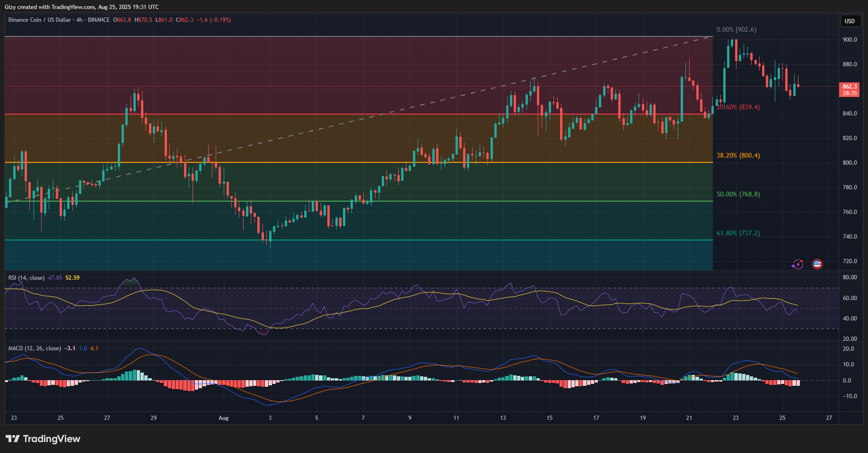Viewport: 868px width, 453px height.
Task: Click the open value O863.8
Action: tap(122, 20)
